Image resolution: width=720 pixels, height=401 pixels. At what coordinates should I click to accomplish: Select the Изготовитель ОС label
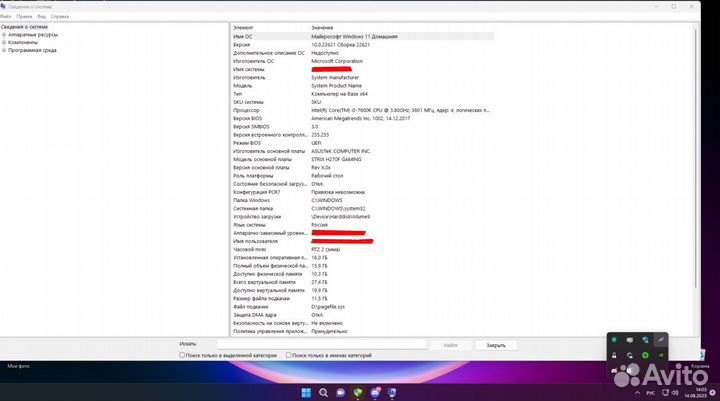[253, 61]
